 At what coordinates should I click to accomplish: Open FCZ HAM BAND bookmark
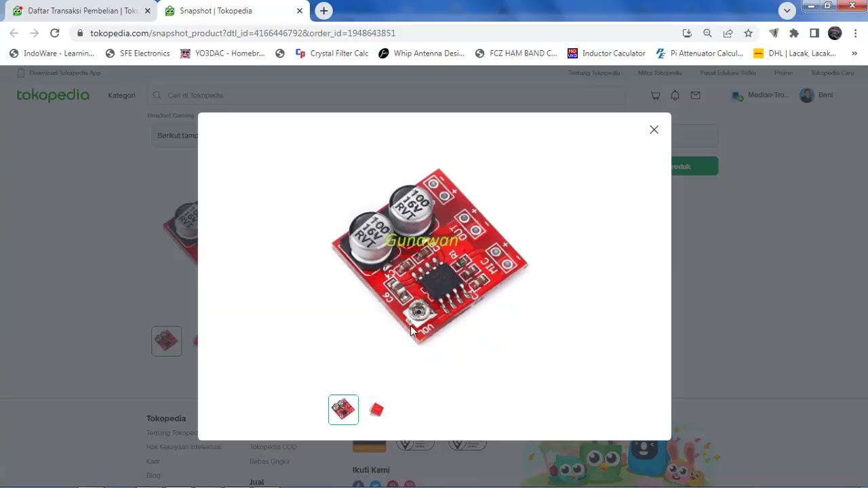516,54
